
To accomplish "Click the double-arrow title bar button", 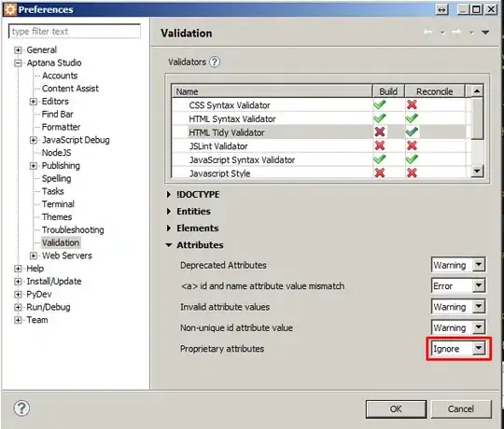I will point(442,9).
